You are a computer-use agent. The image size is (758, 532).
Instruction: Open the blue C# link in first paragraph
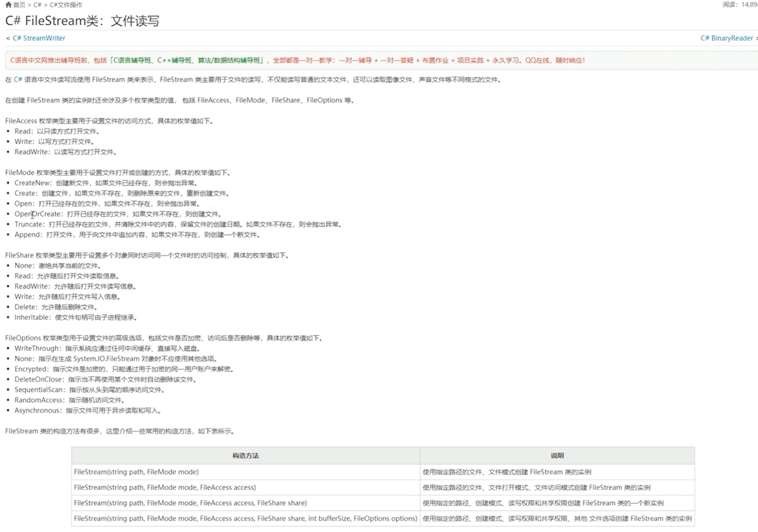coord(18,80)
